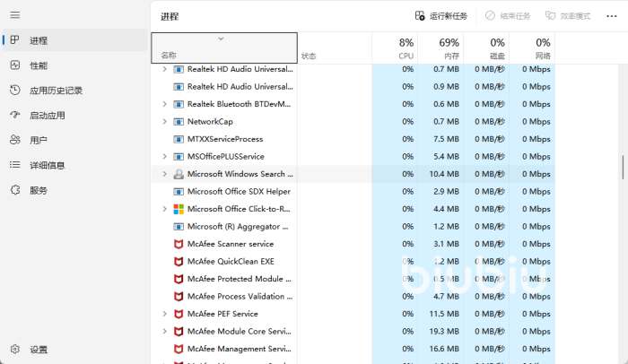
Task: Open the hamburger navigation menu
Action: coord(15,15)
